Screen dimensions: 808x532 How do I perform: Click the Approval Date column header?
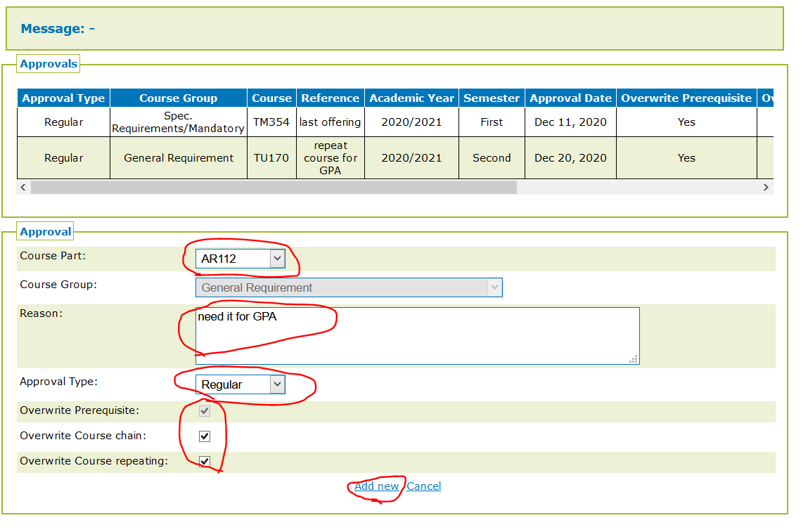pyautogui.click(x=570, y=98)
